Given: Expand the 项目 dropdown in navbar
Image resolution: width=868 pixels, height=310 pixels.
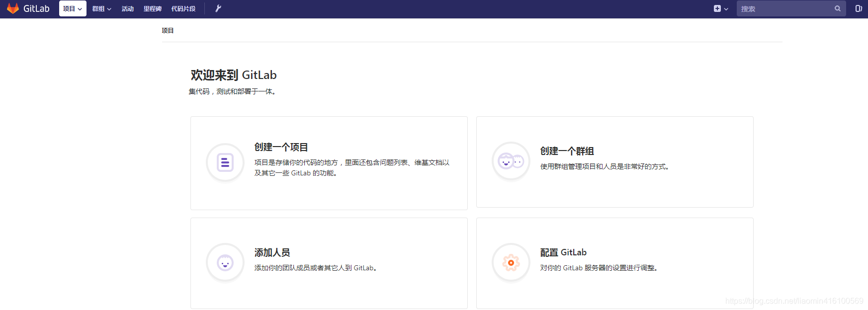Looking at the screenshot, I should [x=73, y=8].
